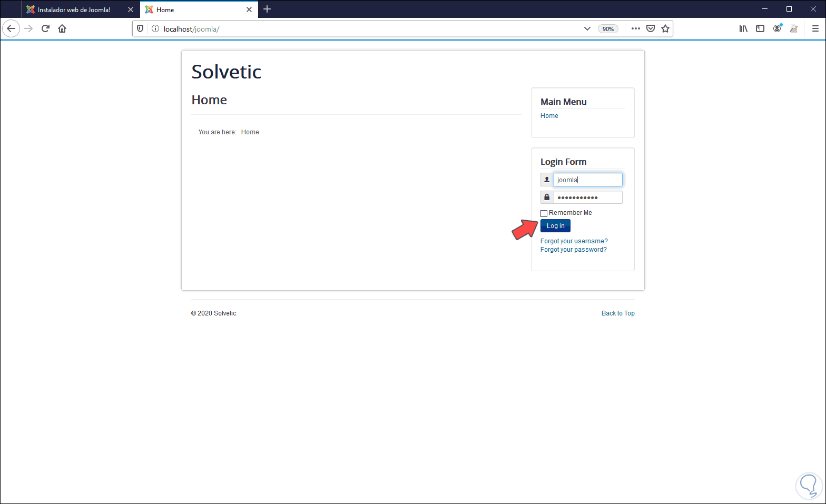This screenshot has width=826, height=504.
Task: Open the browser home page icon
Action: (x=62, y=28)
